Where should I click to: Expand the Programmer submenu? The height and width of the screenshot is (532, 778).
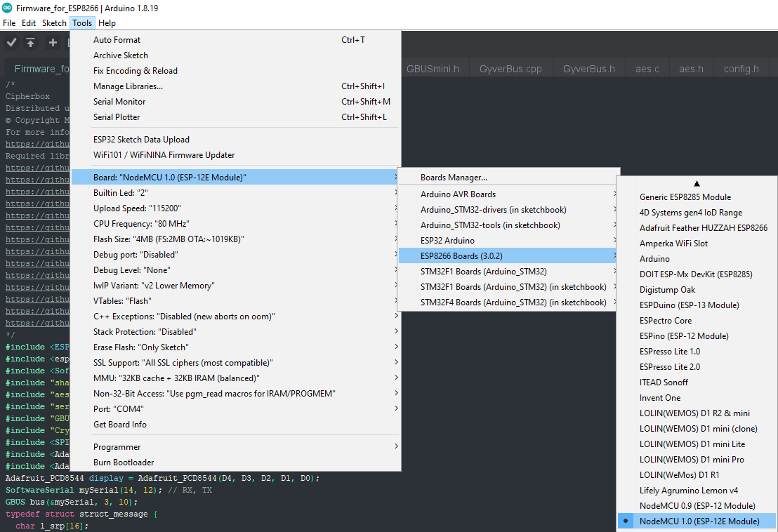[236, 446]
